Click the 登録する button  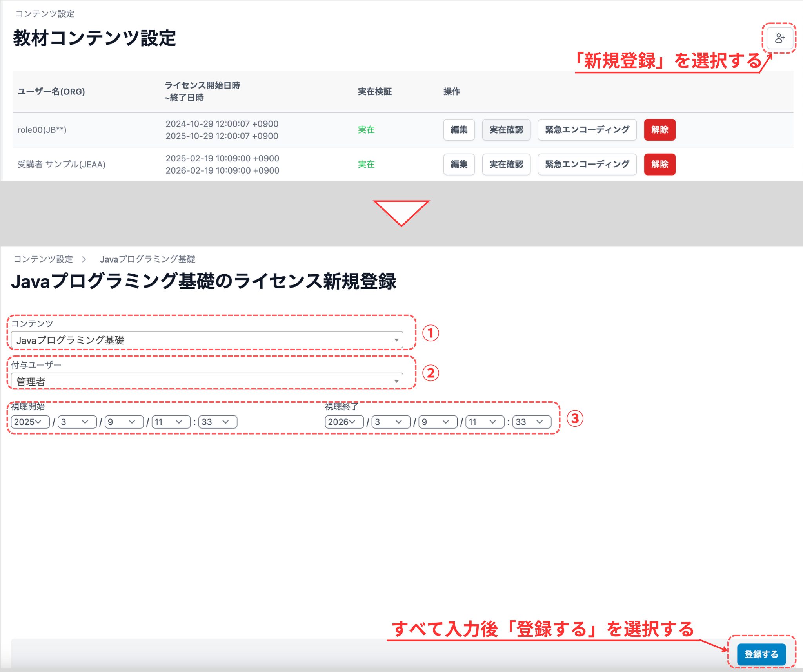[761, 654]
